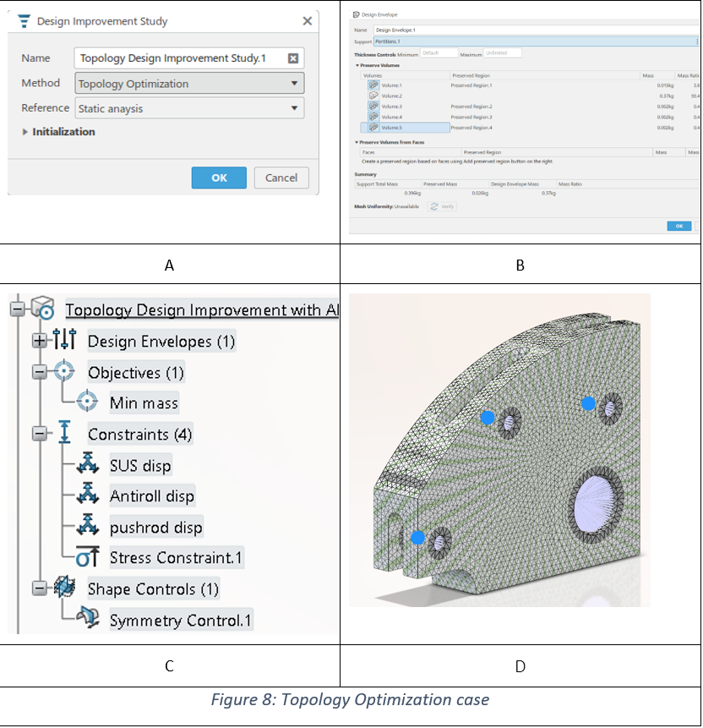Select the Objectives target icon
Viewport: 703px width, 728px height.
pyautogui.click(x=64, y=371)
